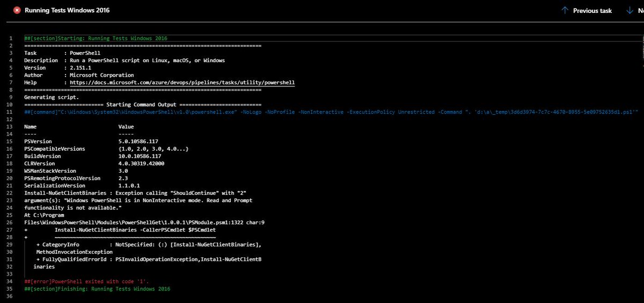Click the 'At C:\Program' line

(44, 215)
